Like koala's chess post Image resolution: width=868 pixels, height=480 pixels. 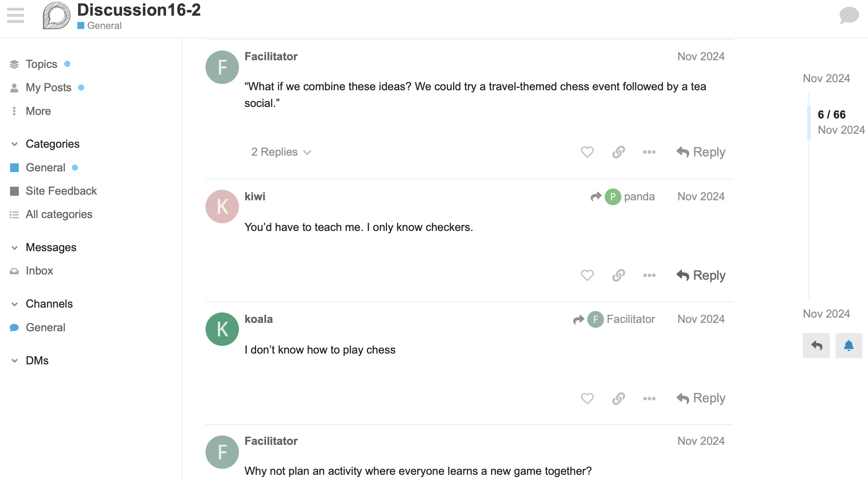(587, 398)
